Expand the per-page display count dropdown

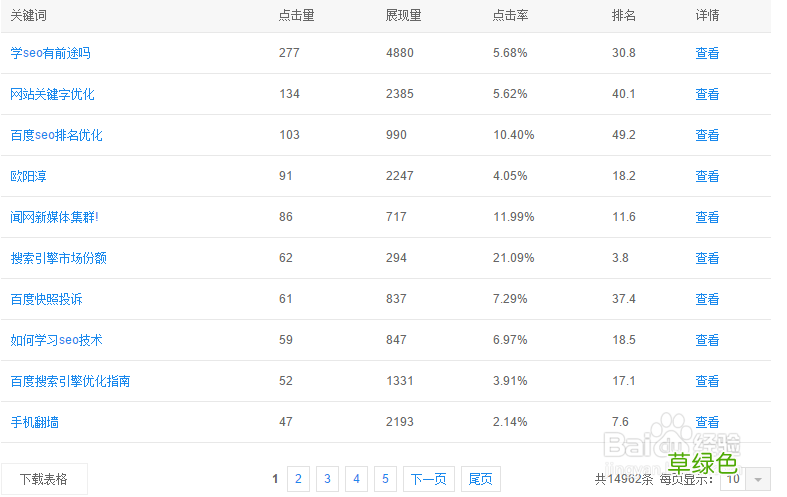pos(758,479)
